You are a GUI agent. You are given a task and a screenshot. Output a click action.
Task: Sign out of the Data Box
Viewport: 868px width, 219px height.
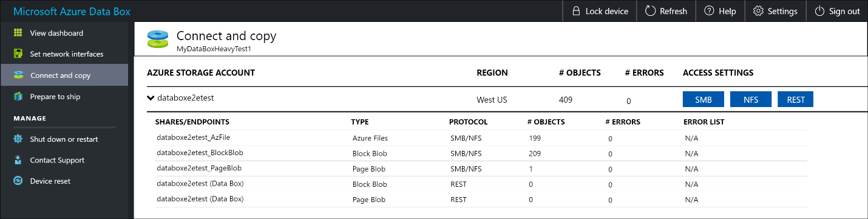[837, 11]
